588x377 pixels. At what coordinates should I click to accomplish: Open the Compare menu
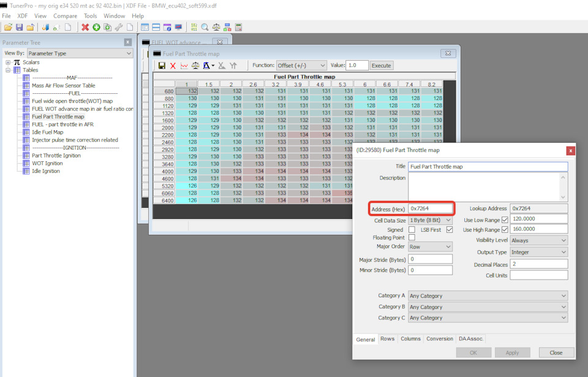click(x=66, y=16)
